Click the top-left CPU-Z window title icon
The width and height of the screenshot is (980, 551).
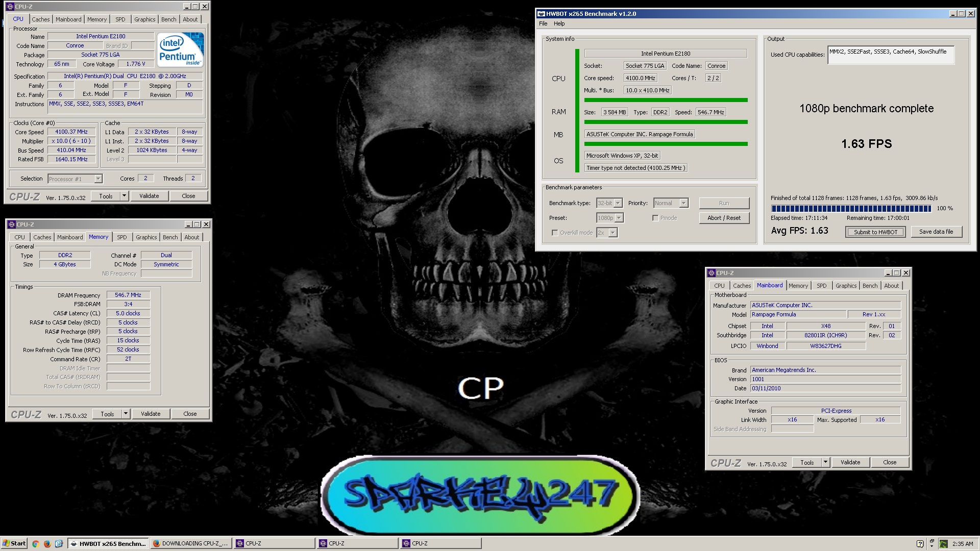pos(10,7)
